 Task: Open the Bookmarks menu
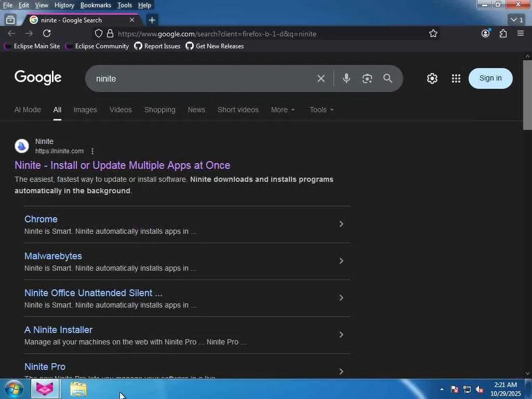(96, 5)
